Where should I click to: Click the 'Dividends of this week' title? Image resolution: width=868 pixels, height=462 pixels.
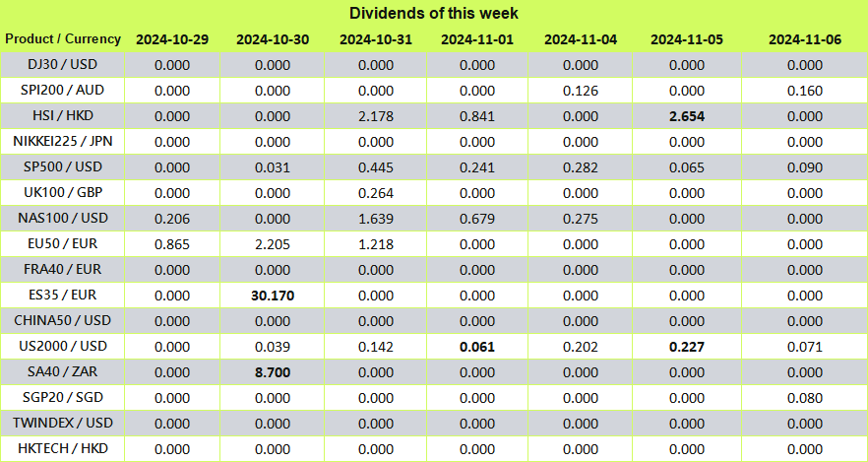point(433,13)
